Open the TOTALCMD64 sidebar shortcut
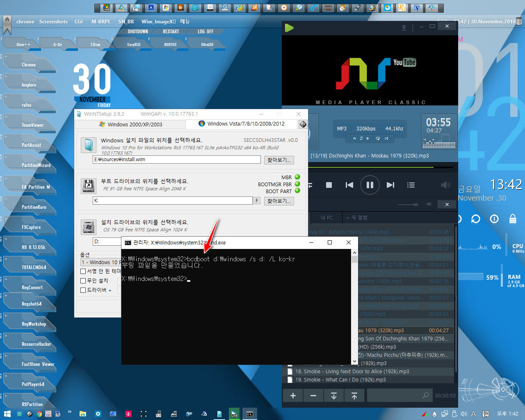The height and width of the screenshot is (420, 525). coord(34,267)
